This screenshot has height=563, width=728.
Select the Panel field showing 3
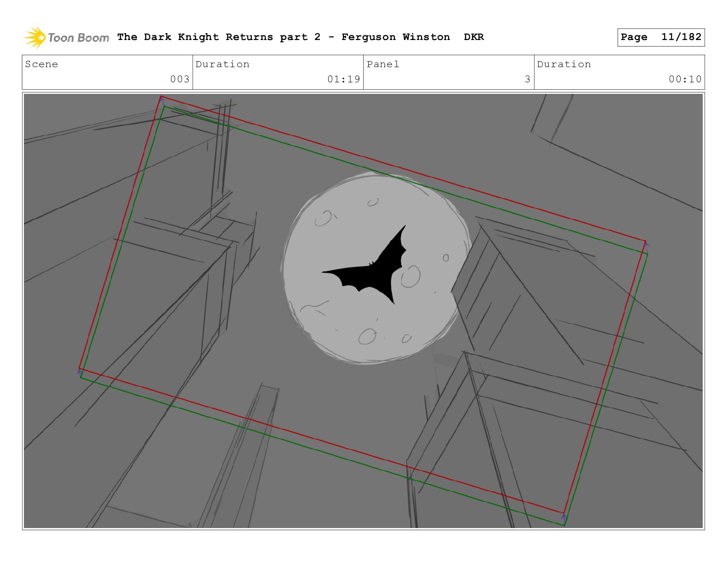tap(449, 72)
